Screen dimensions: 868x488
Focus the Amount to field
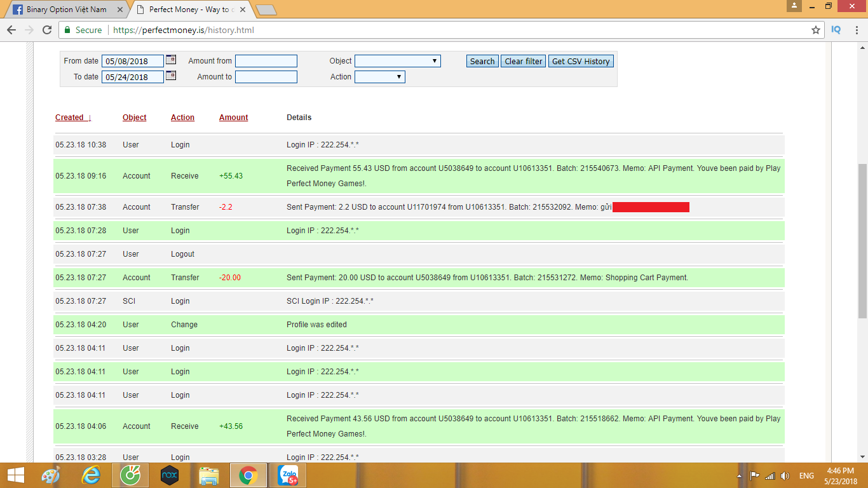coord(266,77)
